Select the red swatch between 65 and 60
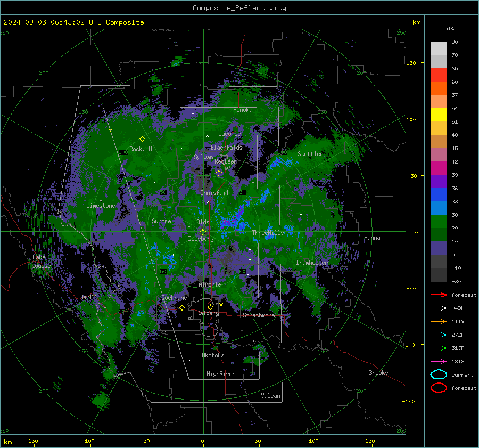Image resolution: width=479 pixels, height=448 pixels. point(439,75)
